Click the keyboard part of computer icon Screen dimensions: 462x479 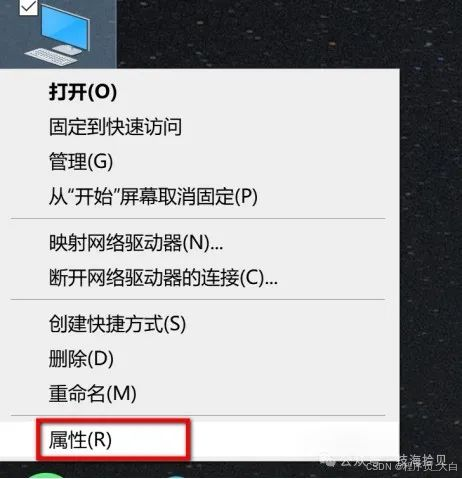tap(53, 57)
